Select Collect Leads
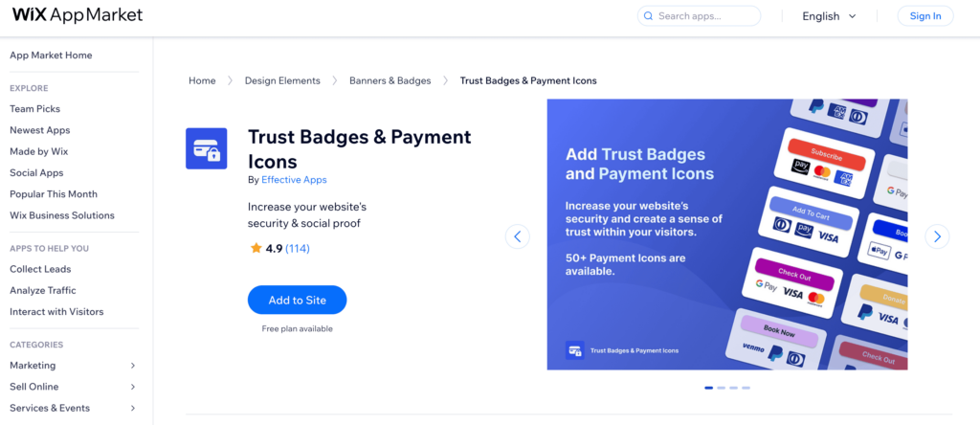 pos(40,269)
